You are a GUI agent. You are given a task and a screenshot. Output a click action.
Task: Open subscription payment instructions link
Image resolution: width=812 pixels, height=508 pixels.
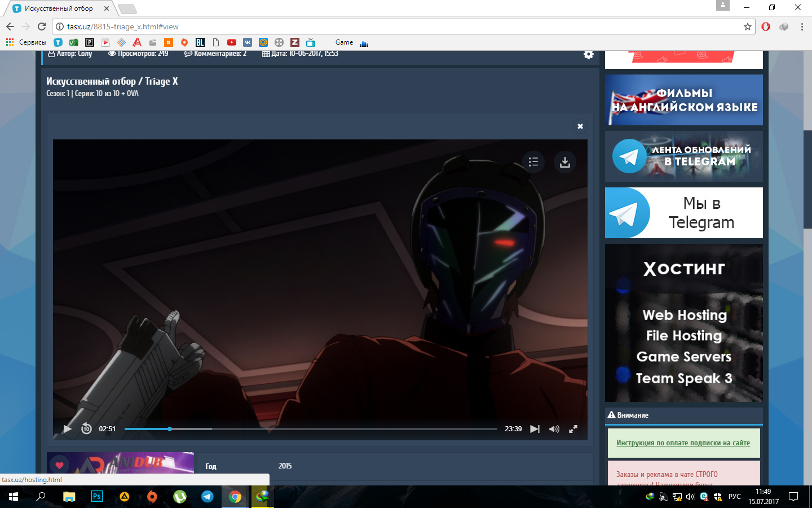point(683,443)
